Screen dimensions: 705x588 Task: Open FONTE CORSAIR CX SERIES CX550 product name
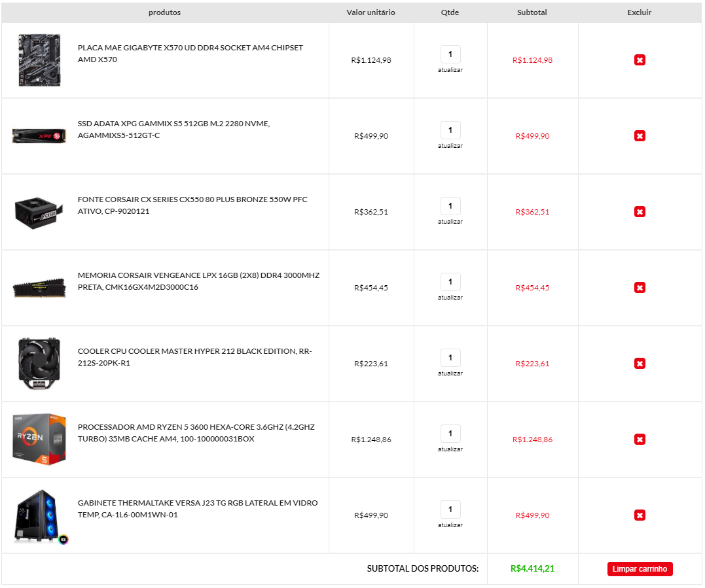[x=192, y=206]
